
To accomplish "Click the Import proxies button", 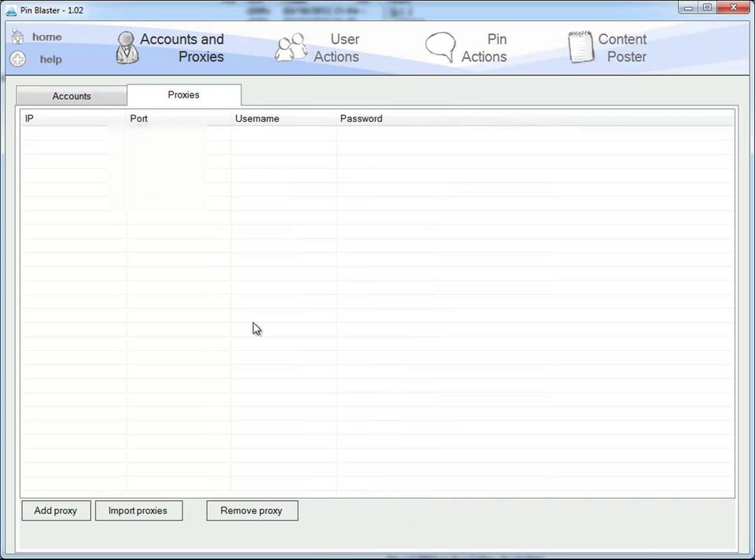I will [138, 511].
